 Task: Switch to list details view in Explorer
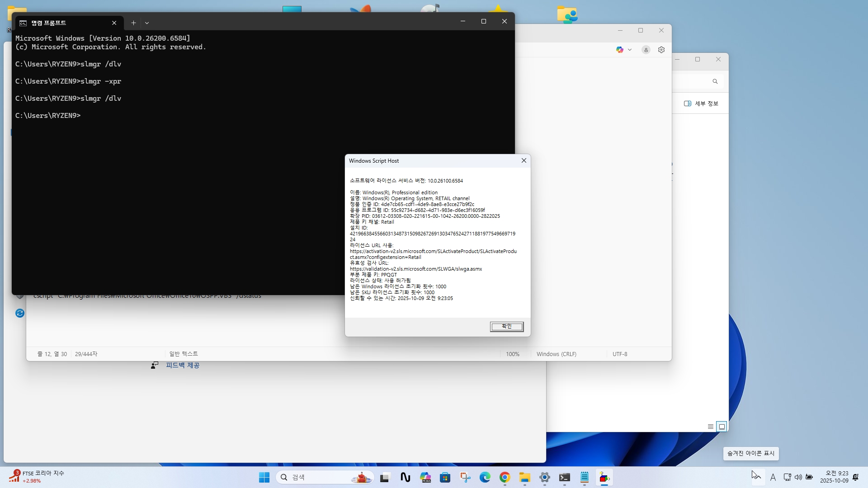[711, 427]
